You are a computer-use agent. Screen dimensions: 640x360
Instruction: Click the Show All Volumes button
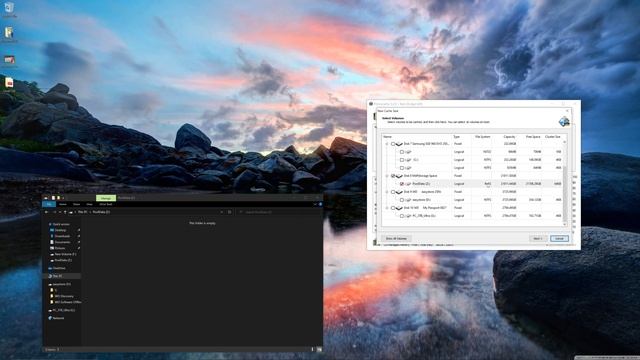[x=396, y=238]
